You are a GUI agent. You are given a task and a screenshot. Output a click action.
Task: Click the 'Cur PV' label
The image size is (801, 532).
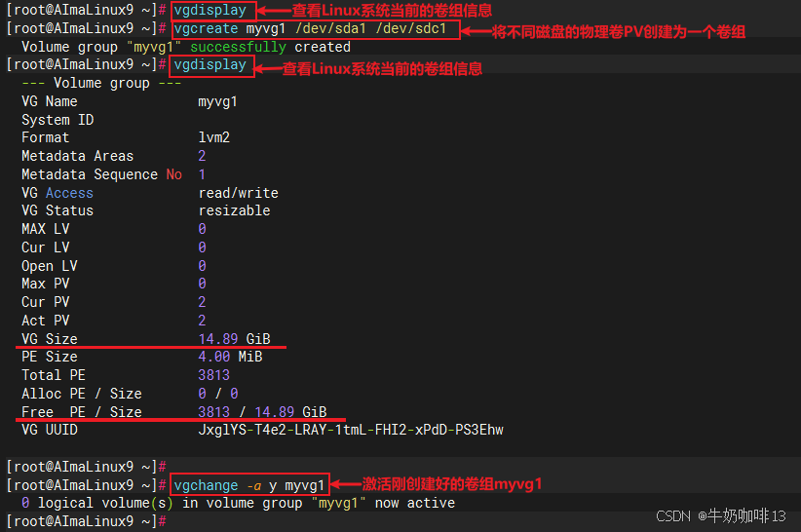[46, 302]
